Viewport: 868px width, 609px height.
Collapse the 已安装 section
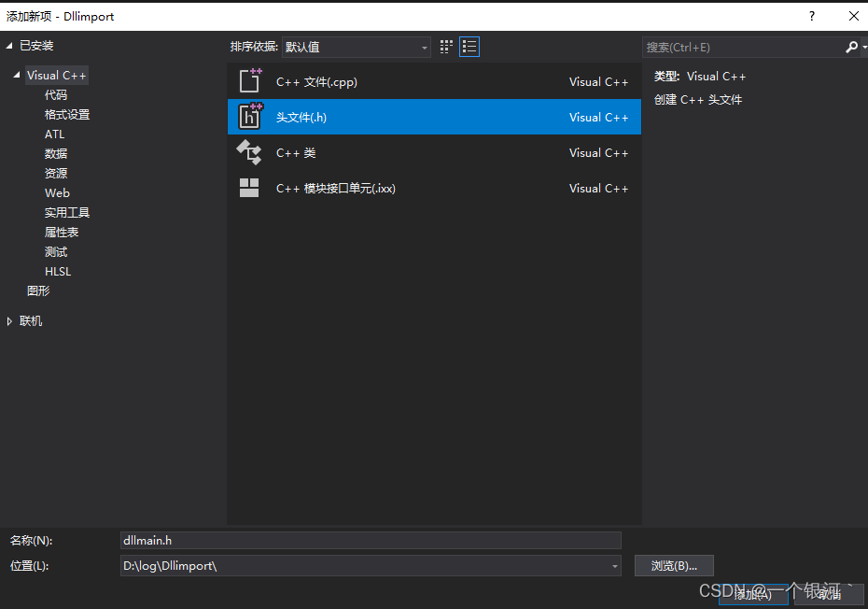(x=9, y=46)
